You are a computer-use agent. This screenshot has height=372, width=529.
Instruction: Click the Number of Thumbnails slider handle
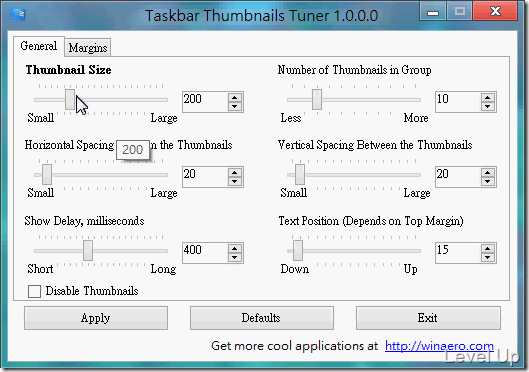(316, 99)
